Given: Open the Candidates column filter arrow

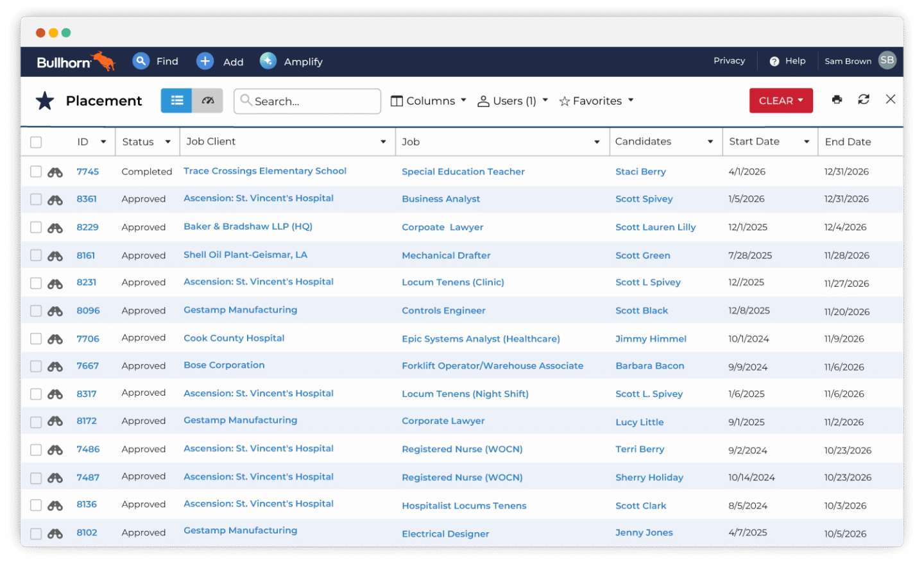Looking at the screenshot, I should coord(710,142).
